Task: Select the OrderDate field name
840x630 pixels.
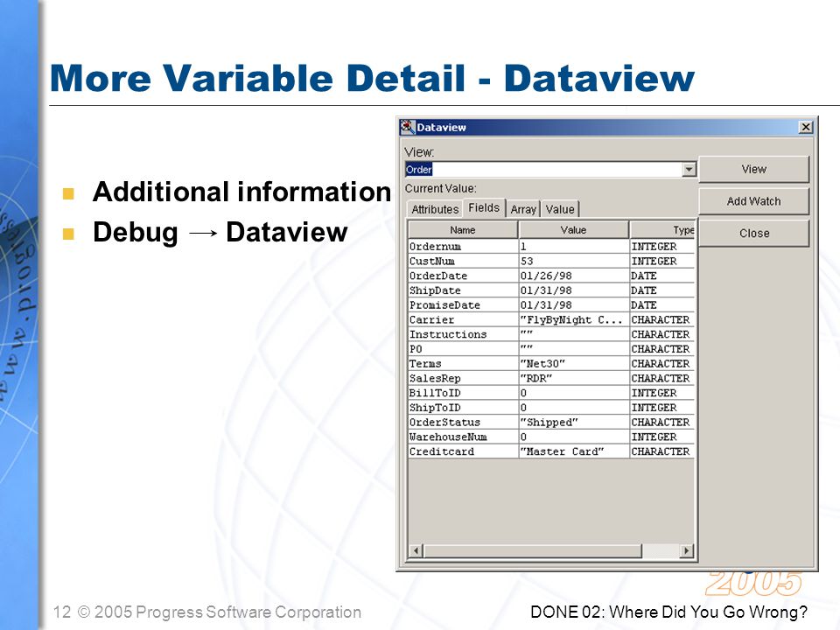Action: [x=438, y=276]
